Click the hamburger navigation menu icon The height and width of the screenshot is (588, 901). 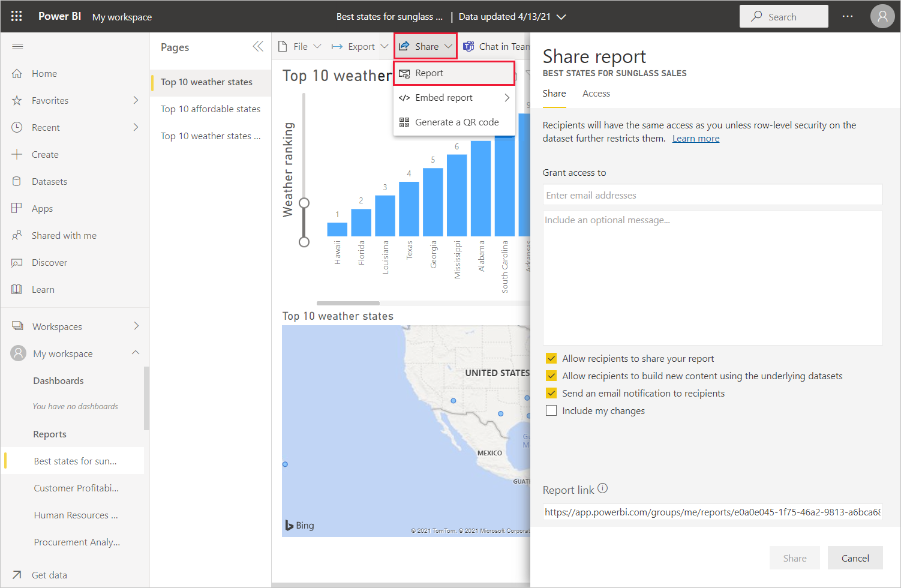tap(17, 47)
